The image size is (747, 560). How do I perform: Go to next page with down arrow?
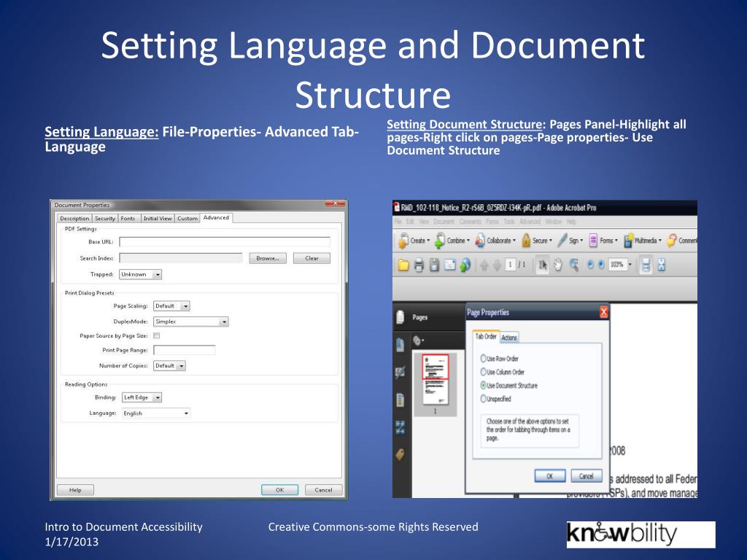point(497,265)
